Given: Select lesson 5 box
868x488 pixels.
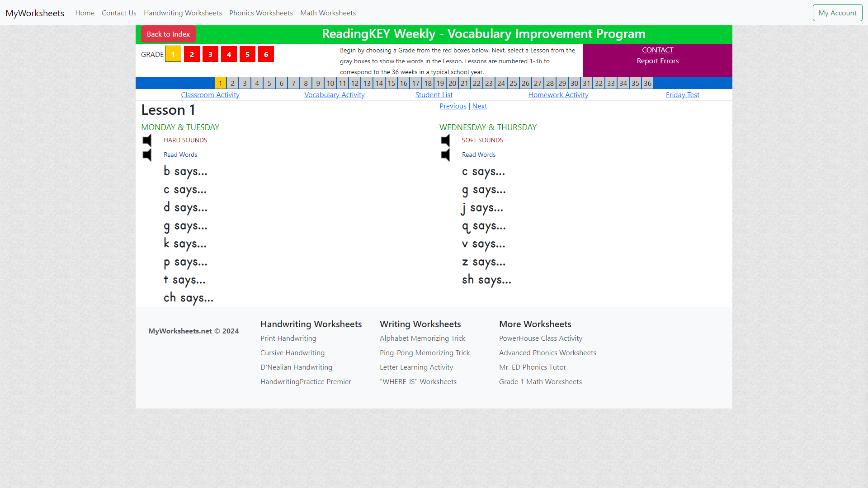Looking at the screenshot, I should [269, 83].
